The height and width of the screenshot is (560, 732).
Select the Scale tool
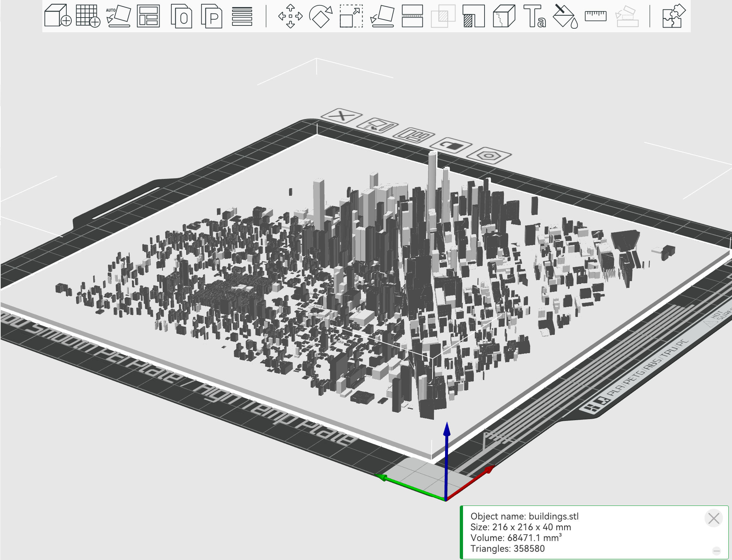pos(351,16)
